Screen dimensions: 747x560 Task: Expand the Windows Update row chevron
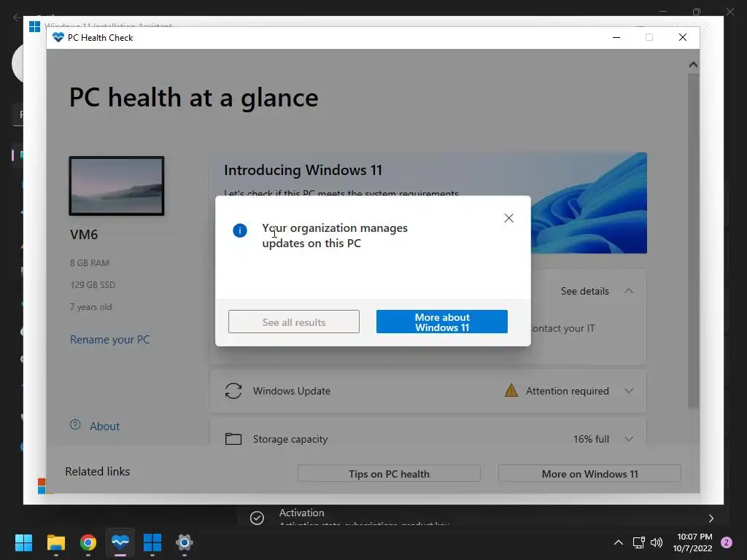[629, 391]
